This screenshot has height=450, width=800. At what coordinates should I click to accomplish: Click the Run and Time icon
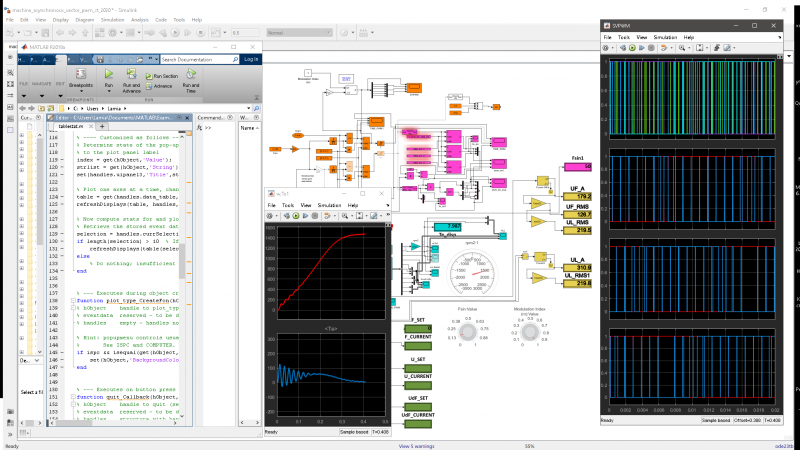(x=191, y=74)
